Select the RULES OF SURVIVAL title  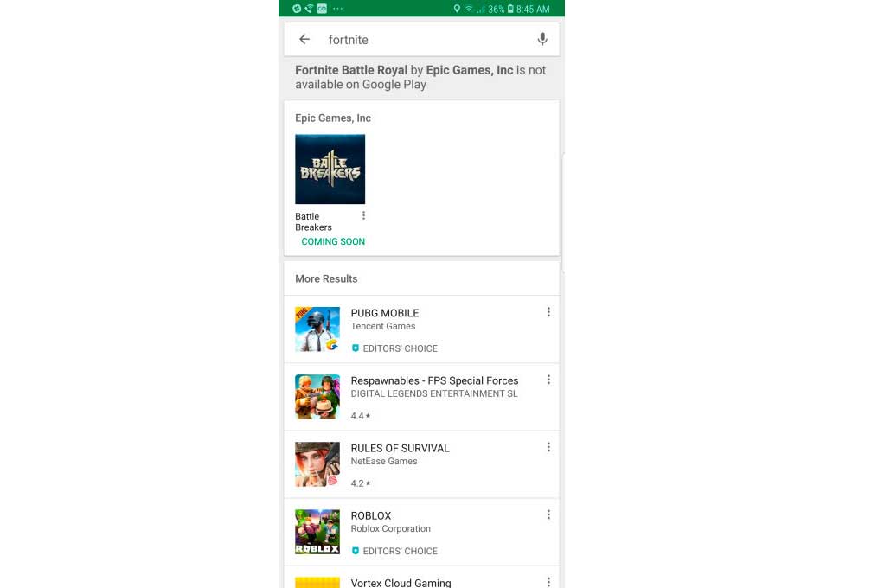pos(400,448)
